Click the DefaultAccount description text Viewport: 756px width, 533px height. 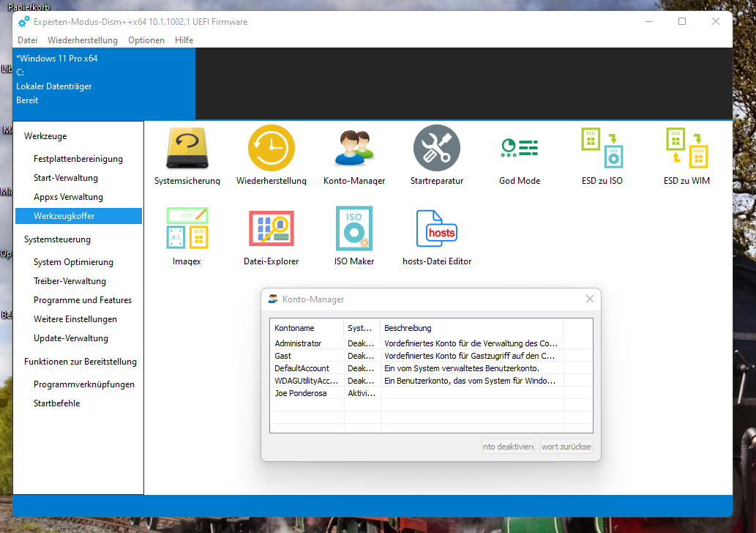tap(461, 368)
